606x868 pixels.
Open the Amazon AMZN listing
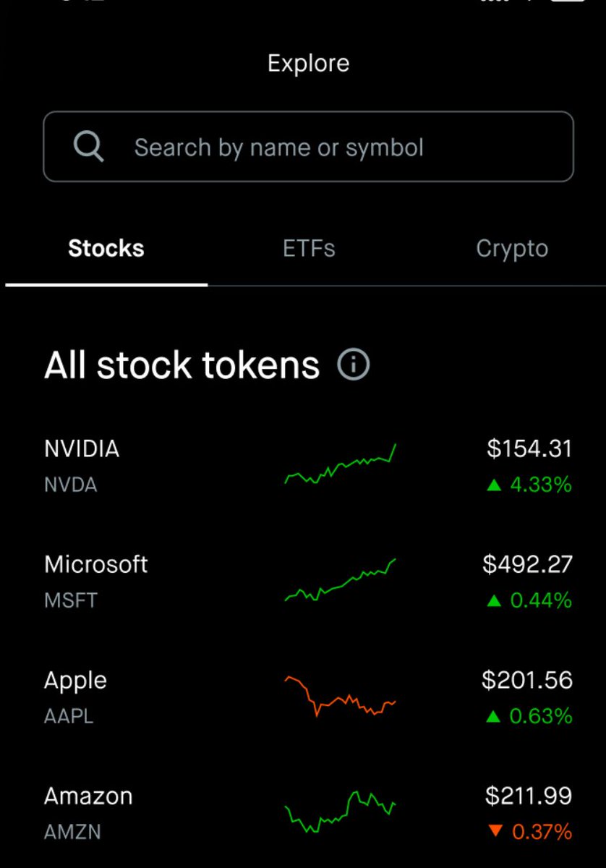pos(309,814)
